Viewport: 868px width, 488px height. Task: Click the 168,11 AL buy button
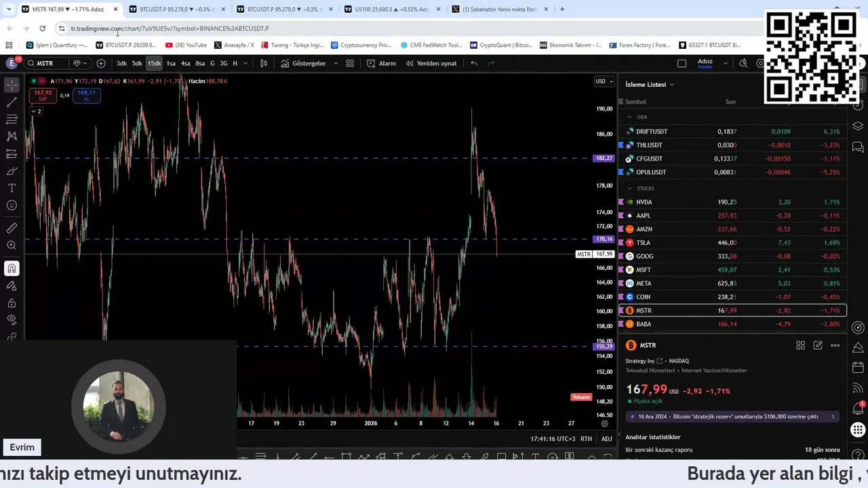pyautogui.click(x=86, y=96)
